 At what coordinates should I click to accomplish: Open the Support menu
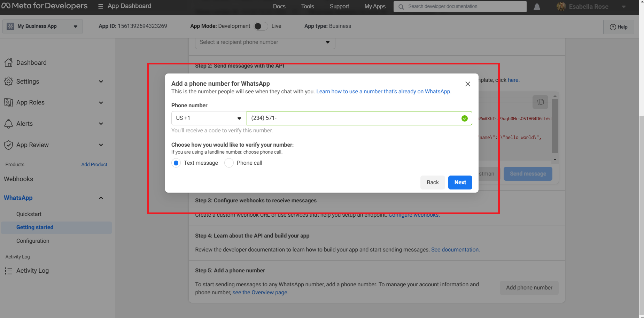(x=339, y=6)
